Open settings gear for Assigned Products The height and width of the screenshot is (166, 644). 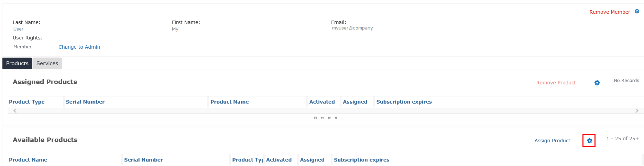coord(597,83)
